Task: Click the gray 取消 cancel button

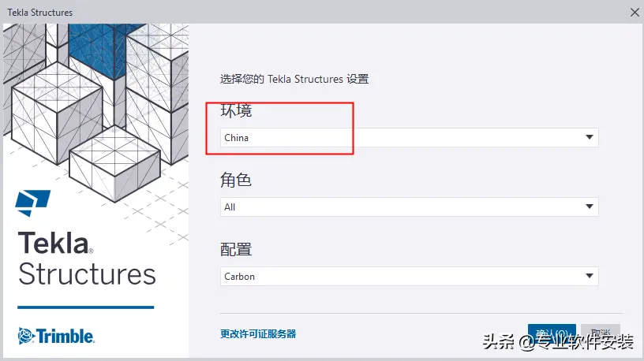Action: click(x=601, y=333)
